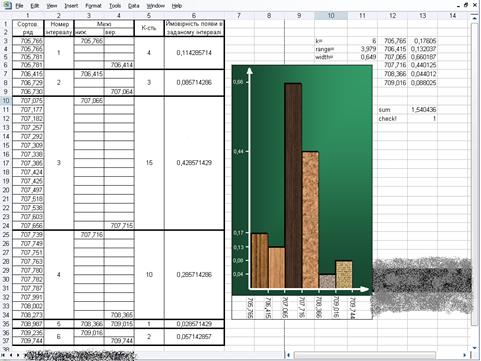Click vertical scrollbar down arrow
The width and height of the screenshot is (481, 361).
tap(475, 348)
